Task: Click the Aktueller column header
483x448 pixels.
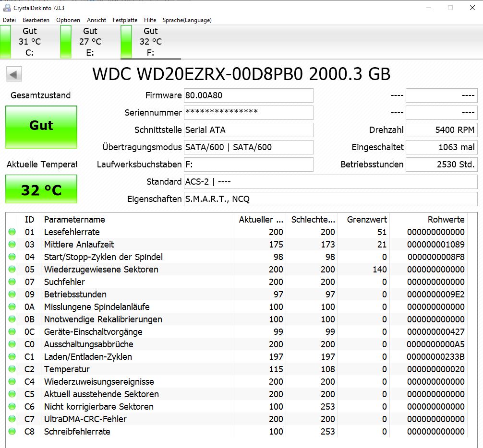Action: [261, 219]
